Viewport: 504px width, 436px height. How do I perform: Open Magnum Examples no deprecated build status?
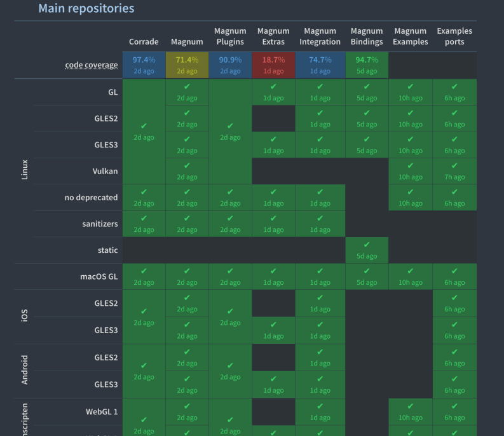[411, 198]
